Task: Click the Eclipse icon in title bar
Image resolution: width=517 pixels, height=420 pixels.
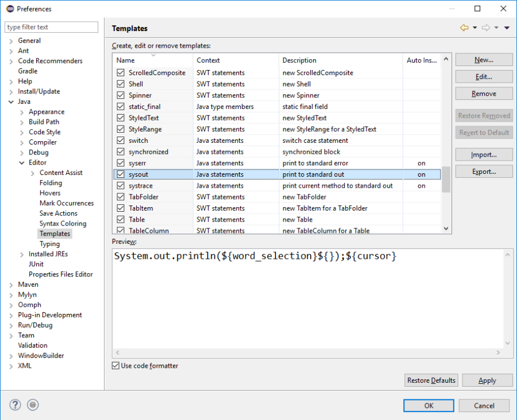Action: (9, 9)
